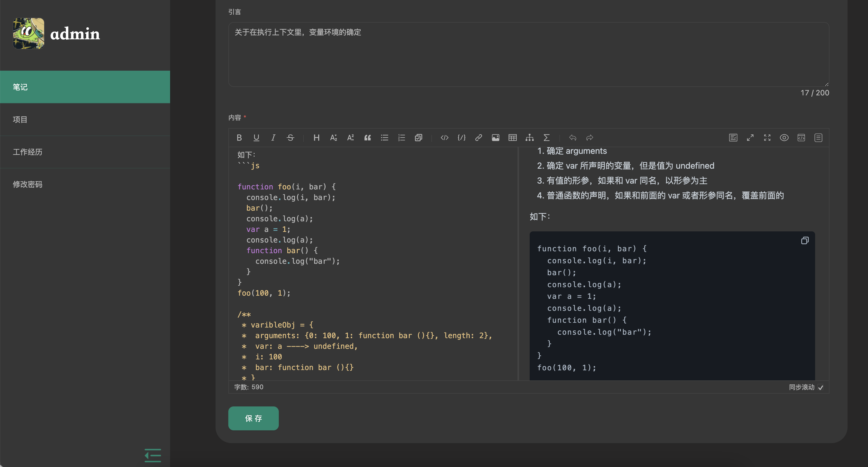Screen dimensions: 868x467
Task: Click the 保存 save button
Action: point(253,418)
